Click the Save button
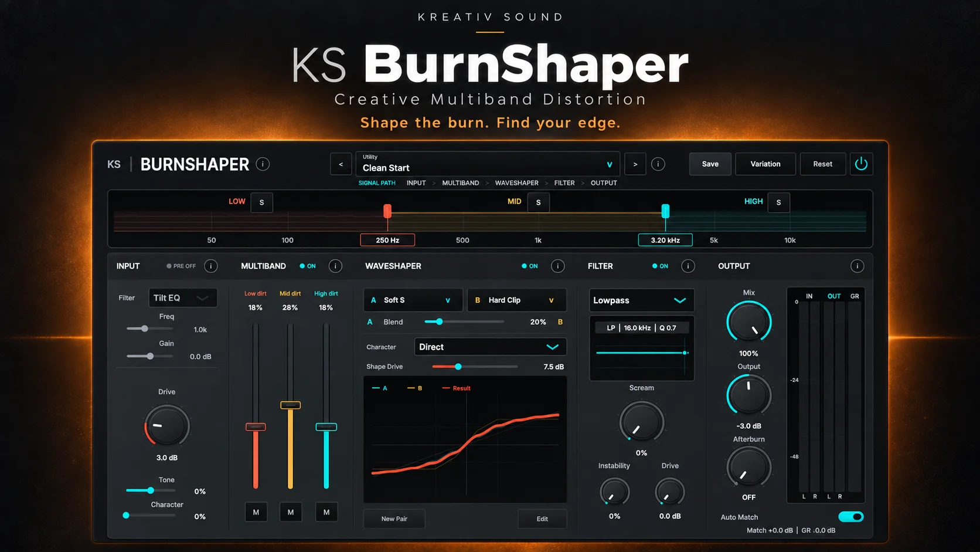This screenshot has height=552, width=980. coord(710,164)
